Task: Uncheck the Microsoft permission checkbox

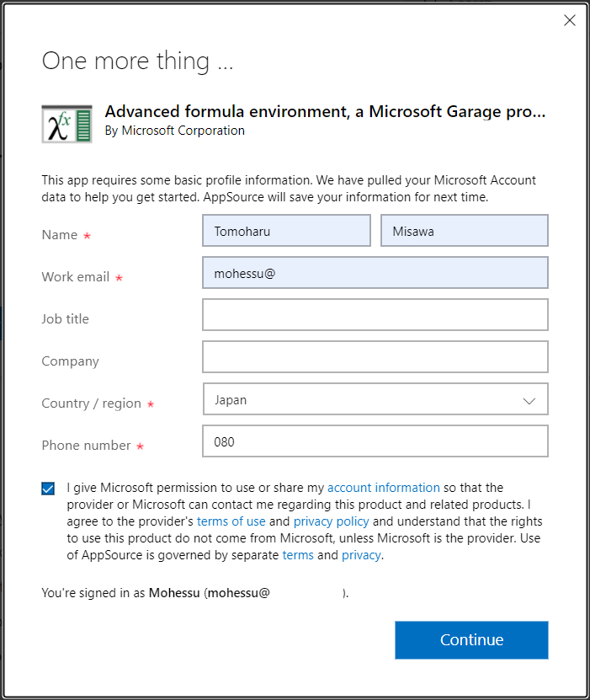Action: point(48,489)
